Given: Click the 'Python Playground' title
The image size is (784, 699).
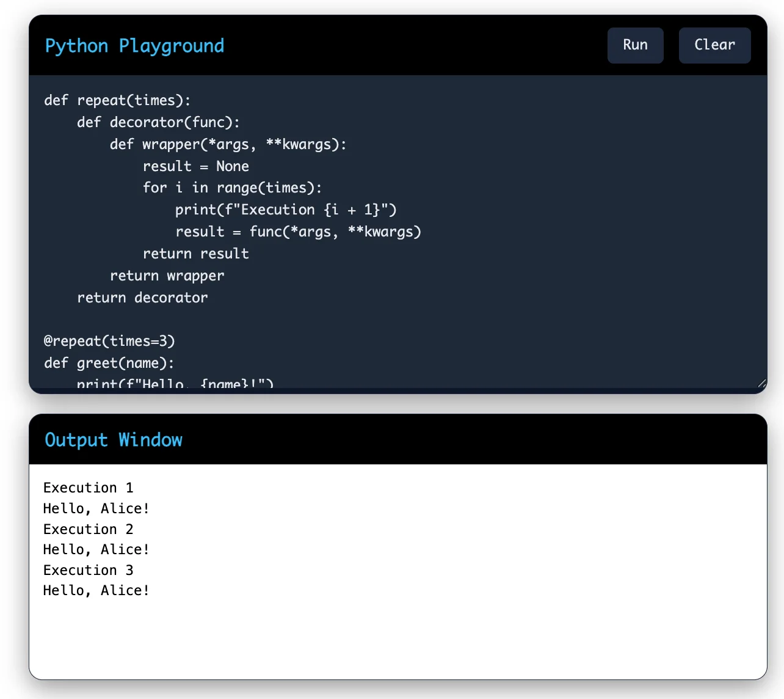Looking at the screenshot, I should click(x=134, y=46).
